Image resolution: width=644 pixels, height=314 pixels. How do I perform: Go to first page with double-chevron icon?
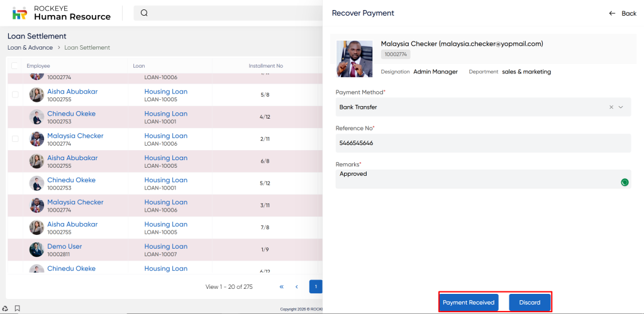click(282, 287)
